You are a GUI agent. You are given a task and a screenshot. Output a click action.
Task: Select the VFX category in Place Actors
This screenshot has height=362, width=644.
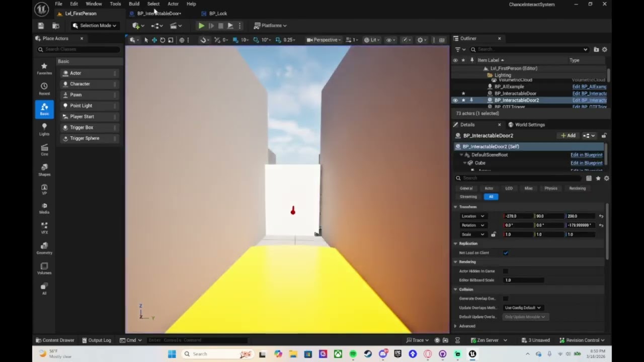click(x=44, y=228)
